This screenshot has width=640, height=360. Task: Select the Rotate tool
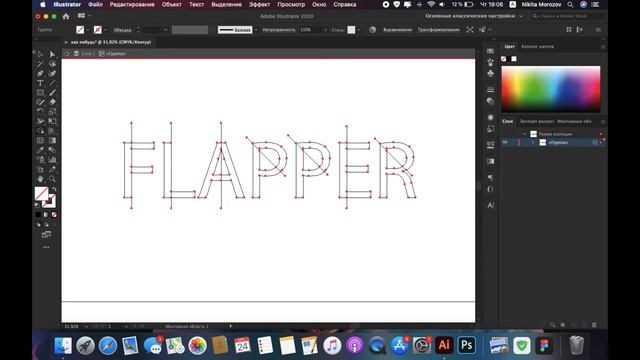[x=40, y=111]
